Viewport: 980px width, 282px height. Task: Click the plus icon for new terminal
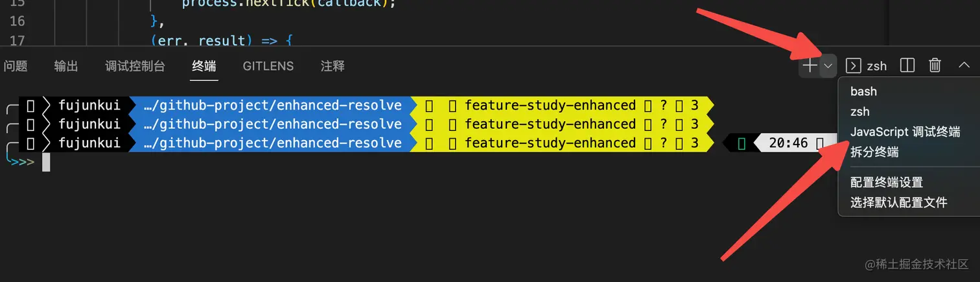pos(810,65)
